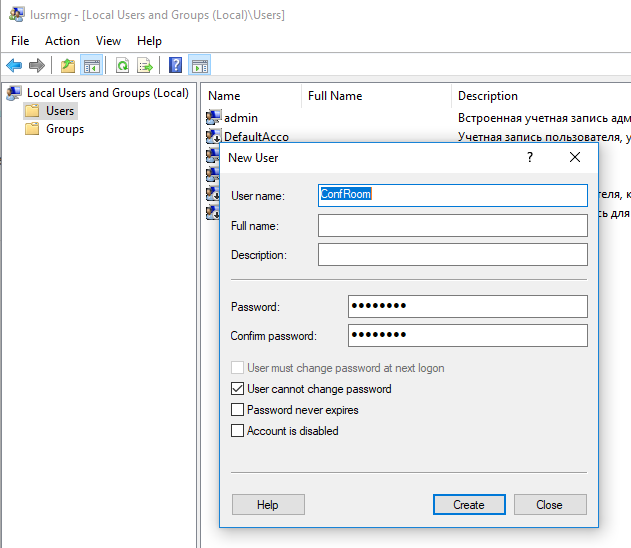631x548 pixels.
Task: Open the File menu
Action: [x=20, y=41]
